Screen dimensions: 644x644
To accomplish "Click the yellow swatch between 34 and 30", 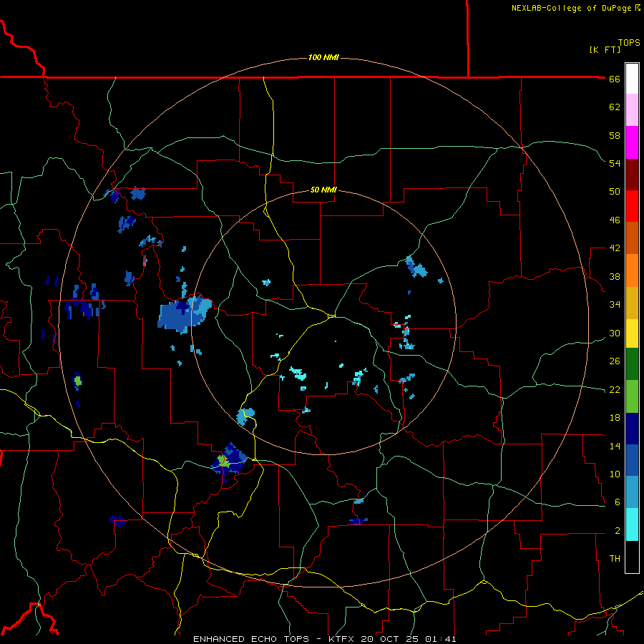I will click(632, 333).
